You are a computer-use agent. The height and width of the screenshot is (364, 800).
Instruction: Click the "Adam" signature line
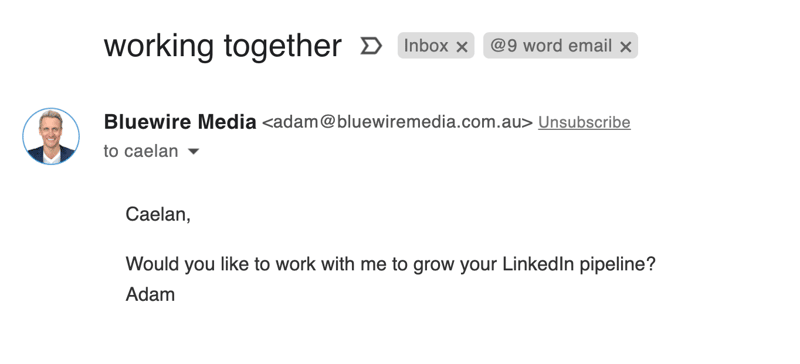pyautogui.click(x=151, y=295)
